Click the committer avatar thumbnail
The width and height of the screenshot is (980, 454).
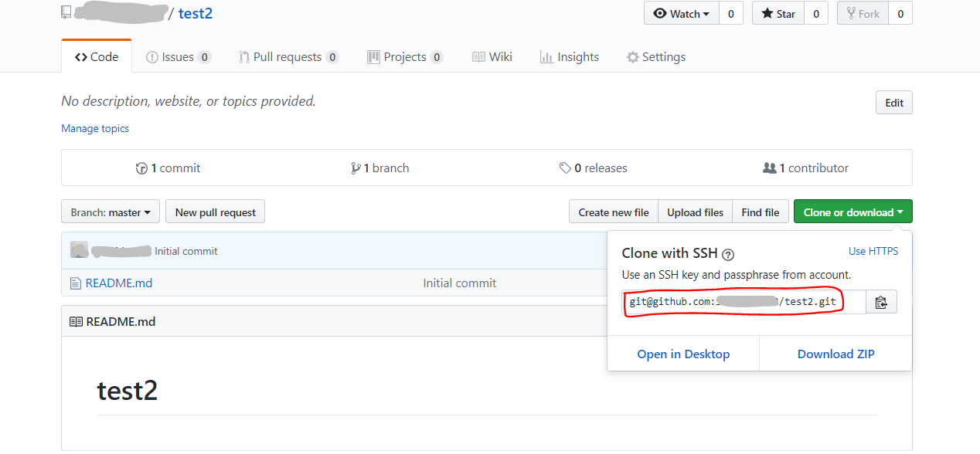pyautogui.click(x=79, y=249)
